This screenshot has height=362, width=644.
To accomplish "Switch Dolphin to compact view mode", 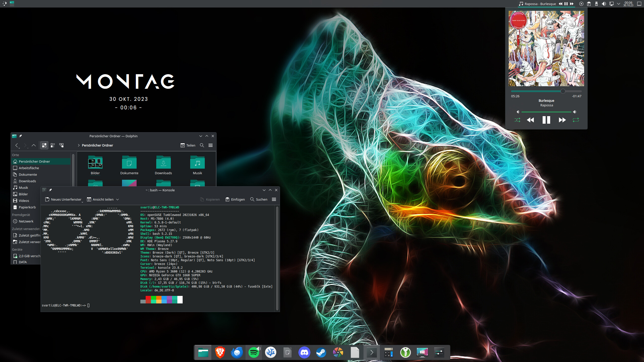I will pyautogui.click(x=53, y=145).
